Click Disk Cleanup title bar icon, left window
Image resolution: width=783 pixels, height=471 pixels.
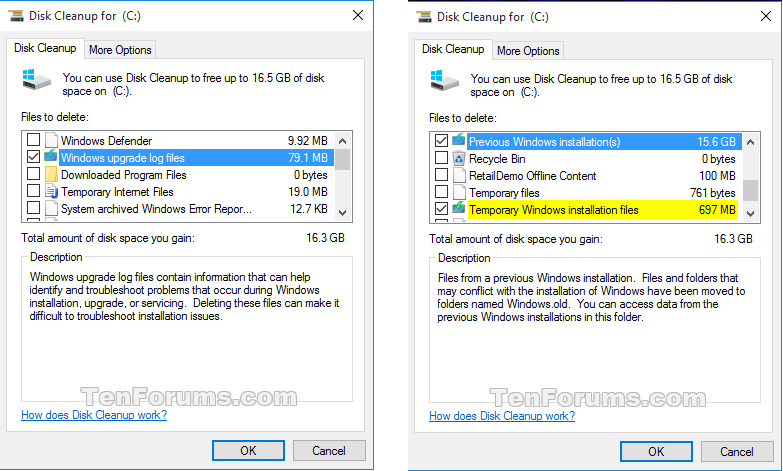[16, 15]
